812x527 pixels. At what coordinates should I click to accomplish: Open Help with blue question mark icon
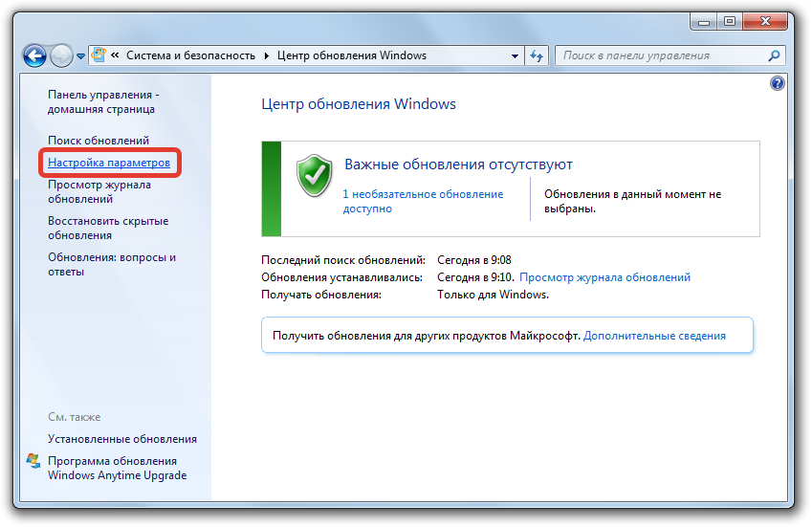pos(777,83)
